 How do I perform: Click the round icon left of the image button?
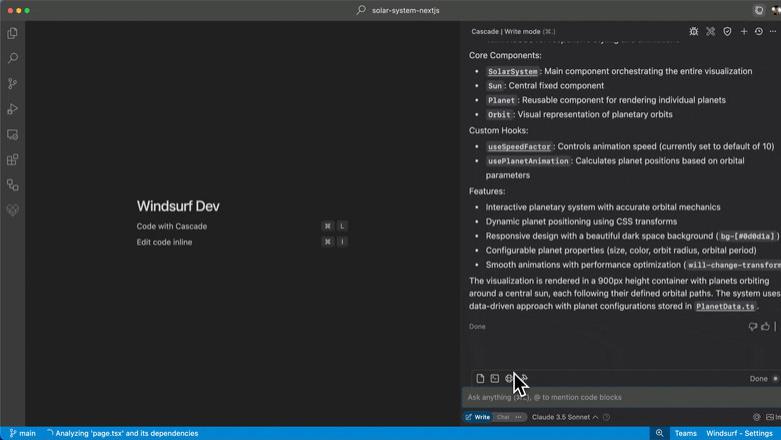[x=757, y=417]
